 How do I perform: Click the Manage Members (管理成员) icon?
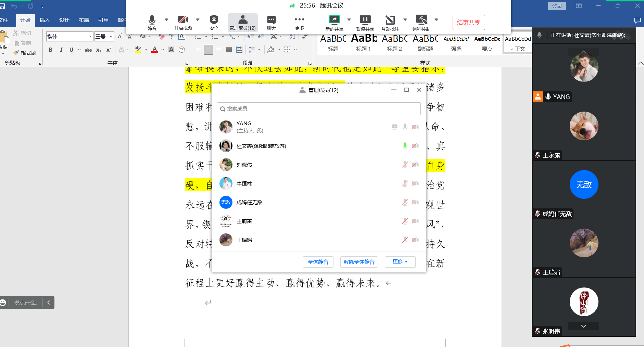pos(242,20)
